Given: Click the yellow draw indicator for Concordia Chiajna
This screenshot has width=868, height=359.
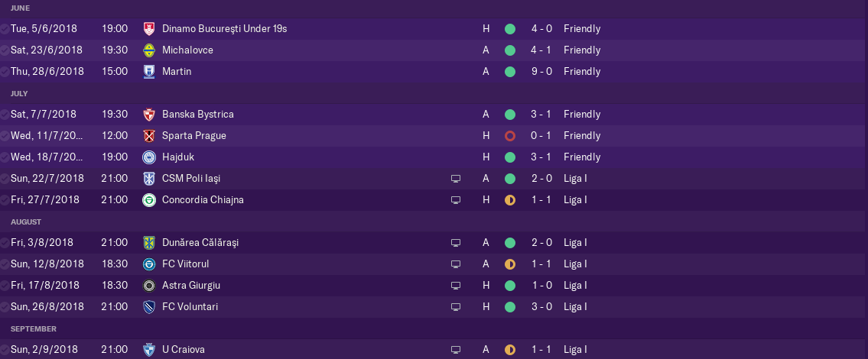Looking at the screenshot, I should (x=510, y=199).
